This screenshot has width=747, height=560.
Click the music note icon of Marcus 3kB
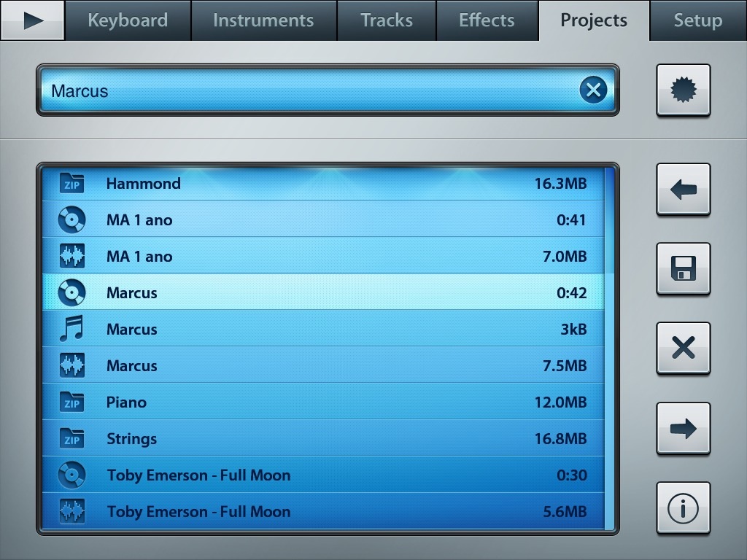[x=71, y=329]
